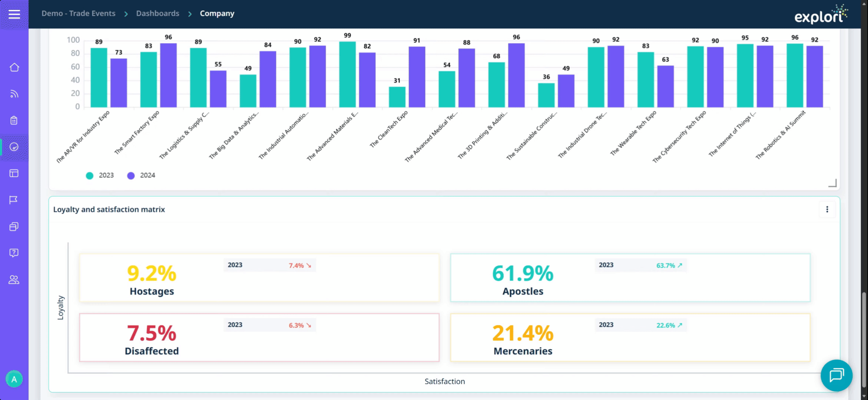Image resolution: width=868 pixels, height=400 pixels.
Task: Open the table layout icon in sidebar
Action: point(14,173)
